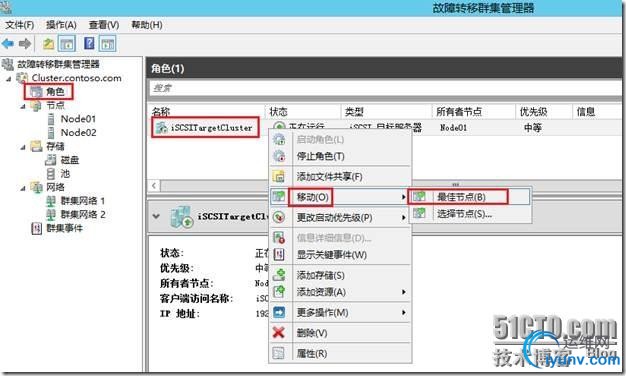The image size is (626, 376).
Task: Expand the 添加资源(A) submenu arrow
Action: point(404,292)
